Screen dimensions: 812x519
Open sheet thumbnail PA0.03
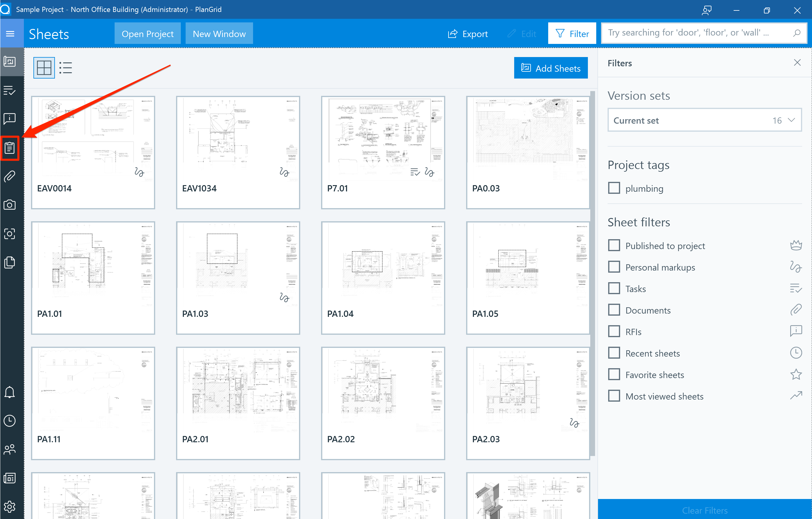coord(528,153)
